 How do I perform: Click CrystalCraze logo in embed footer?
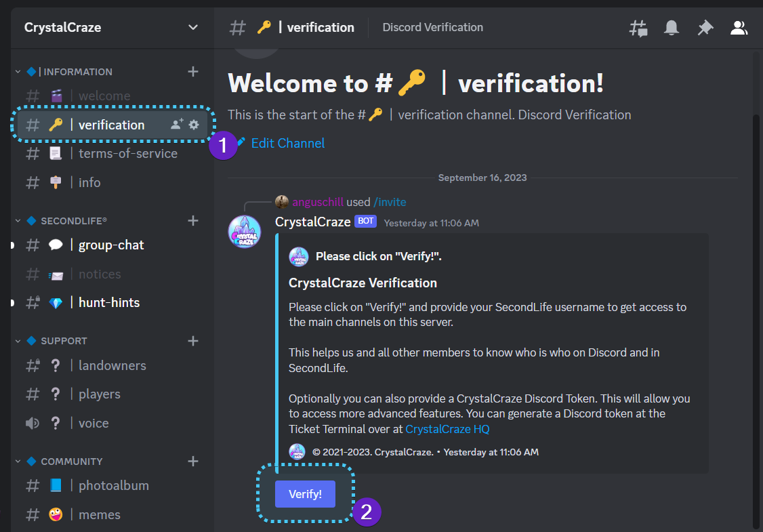297,451
